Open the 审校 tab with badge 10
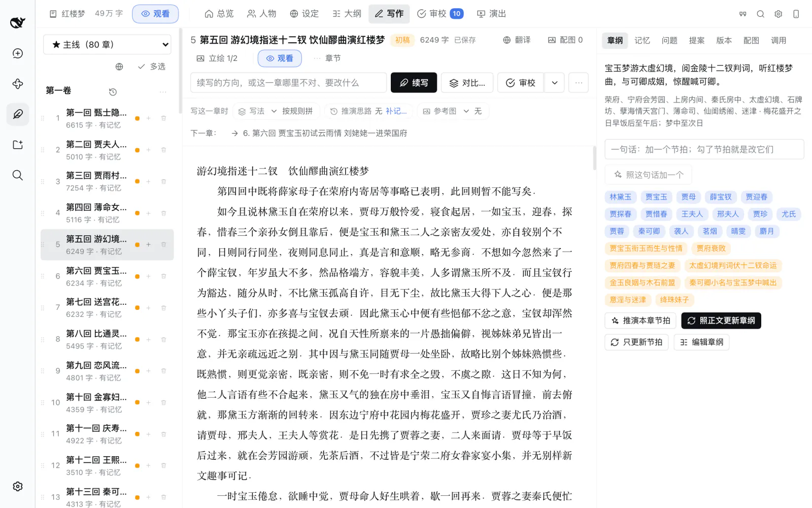This screenshot has height=508, width=812. [440, 14]
